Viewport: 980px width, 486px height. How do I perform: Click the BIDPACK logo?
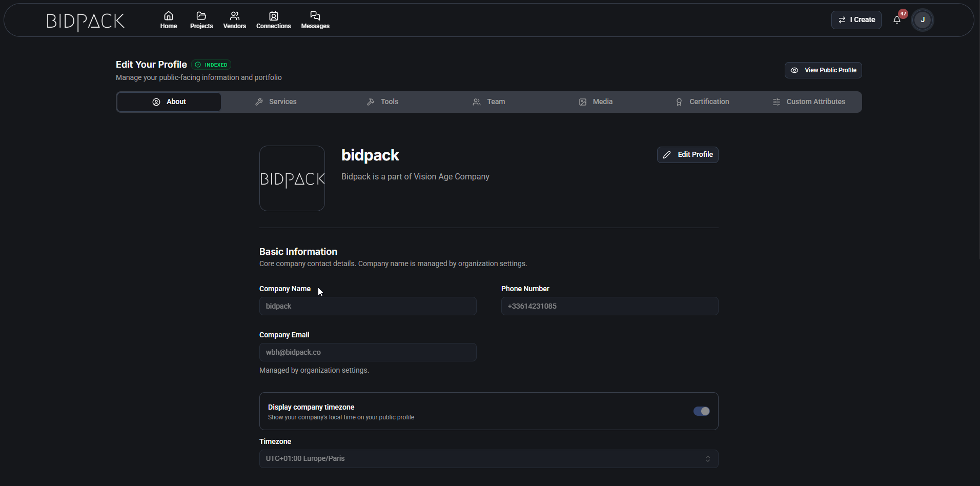(85, 21)
